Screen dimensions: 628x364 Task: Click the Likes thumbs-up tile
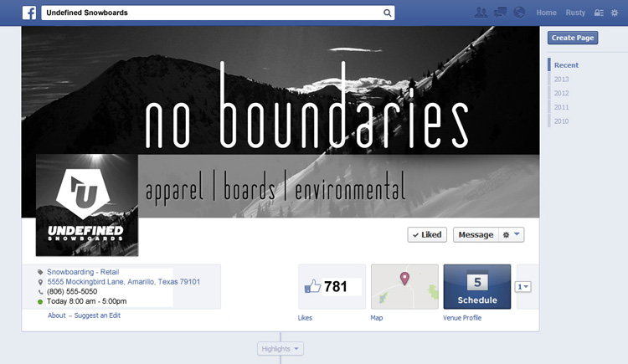point(332,287)
